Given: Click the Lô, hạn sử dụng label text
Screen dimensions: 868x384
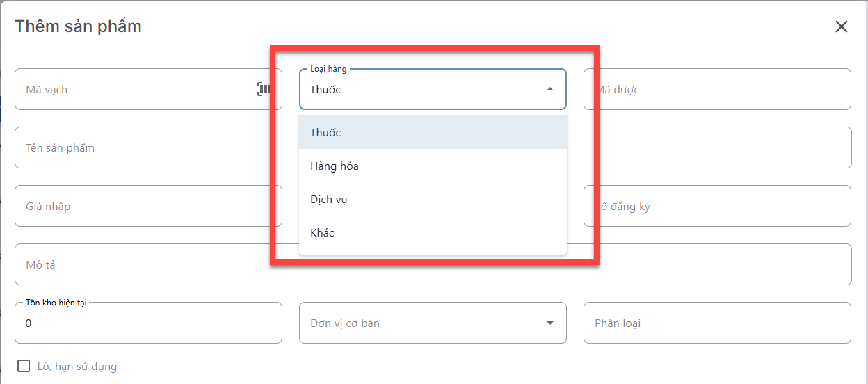Looking at the screenshot, I should pyautogui.click(x=77, y=366).
